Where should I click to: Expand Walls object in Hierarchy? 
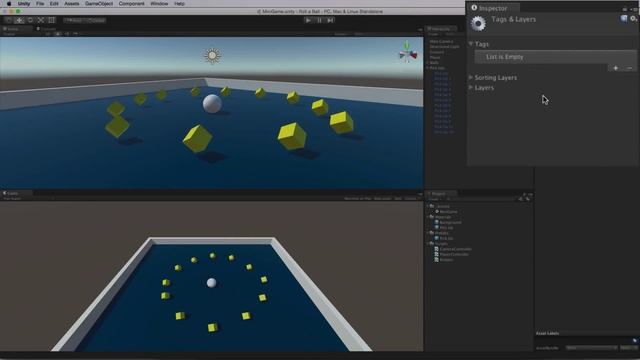click(x=427, y=62)
